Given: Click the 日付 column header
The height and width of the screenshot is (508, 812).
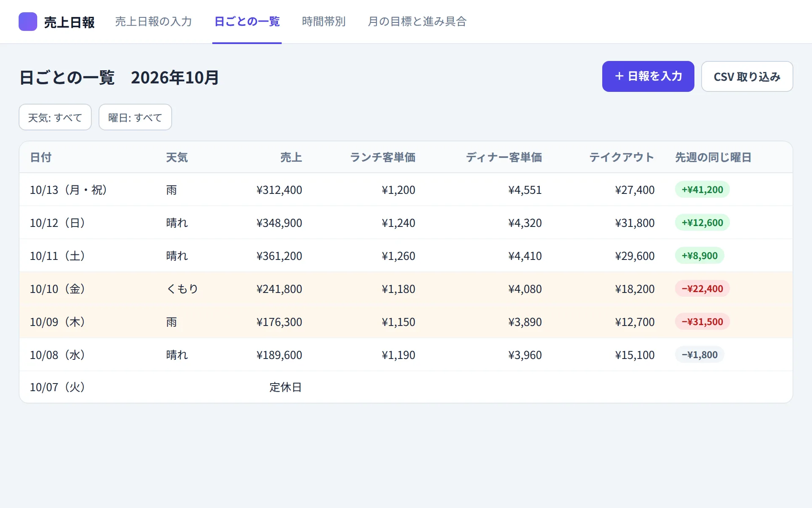Looking at the screenshot, I should coord(41,157).
